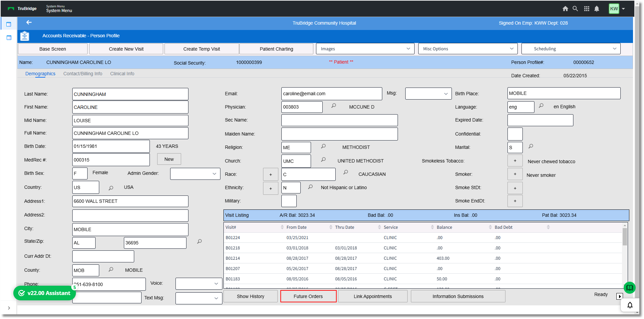Switch to the Demographics tab
Viewport: 644px width, 319px height.
[x=40, y=74]
